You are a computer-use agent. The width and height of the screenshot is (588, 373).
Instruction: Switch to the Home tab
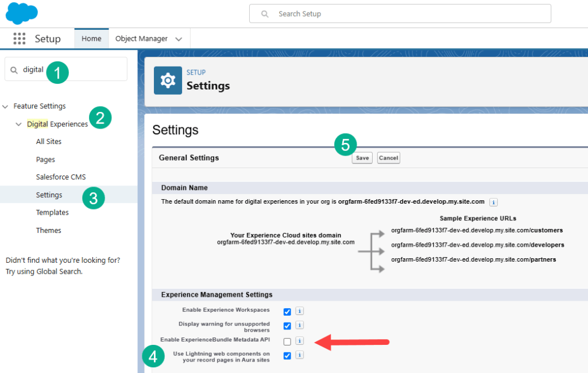click(91, 38)
